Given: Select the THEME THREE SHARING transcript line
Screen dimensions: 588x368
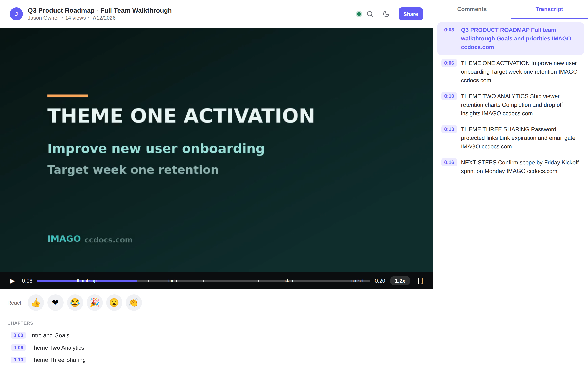Looking at the screenshot, I should (x=510, y=138).
